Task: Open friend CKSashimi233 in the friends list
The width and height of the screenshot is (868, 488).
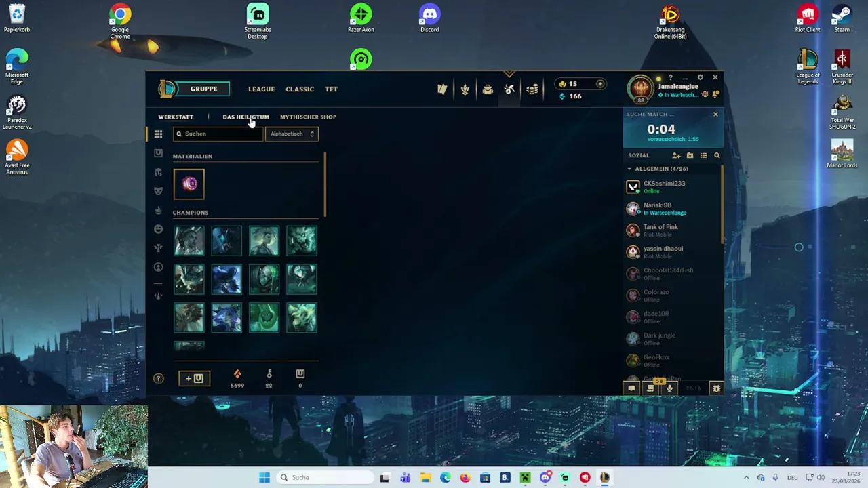Action: click(x=671, y=186)
